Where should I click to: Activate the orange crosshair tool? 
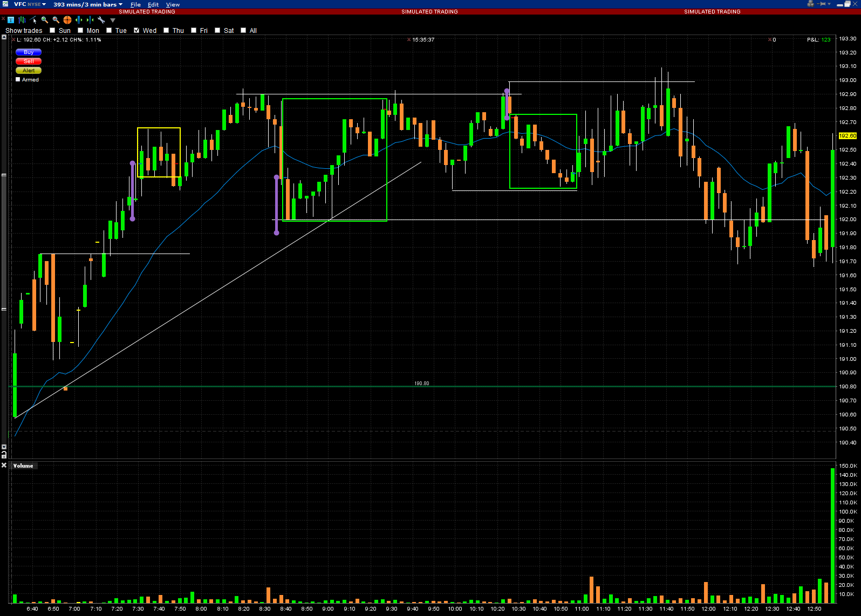point(67,20)
